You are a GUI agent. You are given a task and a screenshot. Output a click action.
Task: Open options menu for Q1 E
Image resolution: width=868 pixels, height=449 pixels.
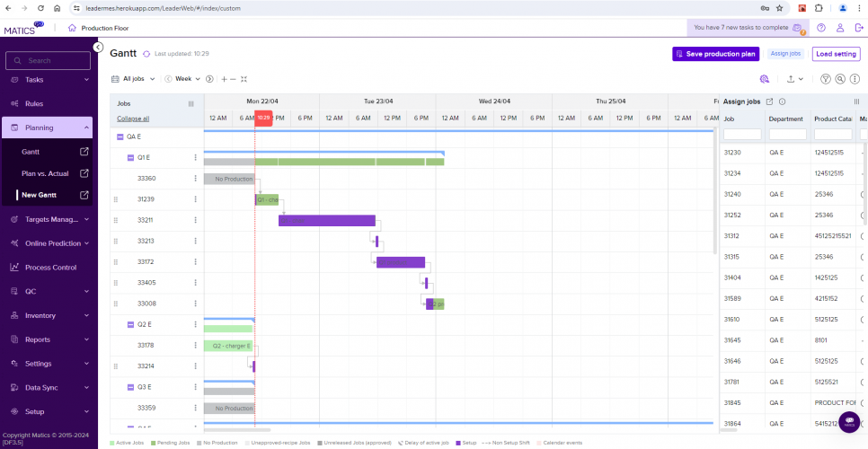coord(195,157)
